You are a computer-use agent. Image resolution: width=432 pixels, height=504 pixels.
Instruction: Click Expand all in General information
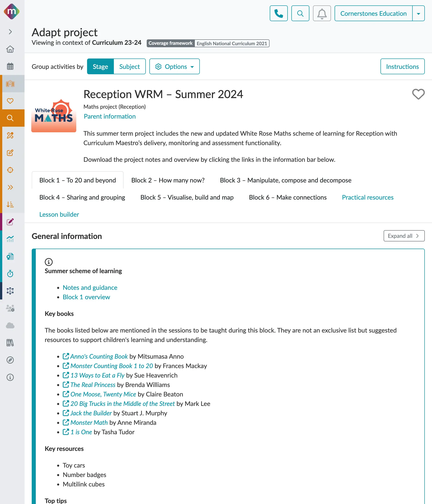click(404, 236)
